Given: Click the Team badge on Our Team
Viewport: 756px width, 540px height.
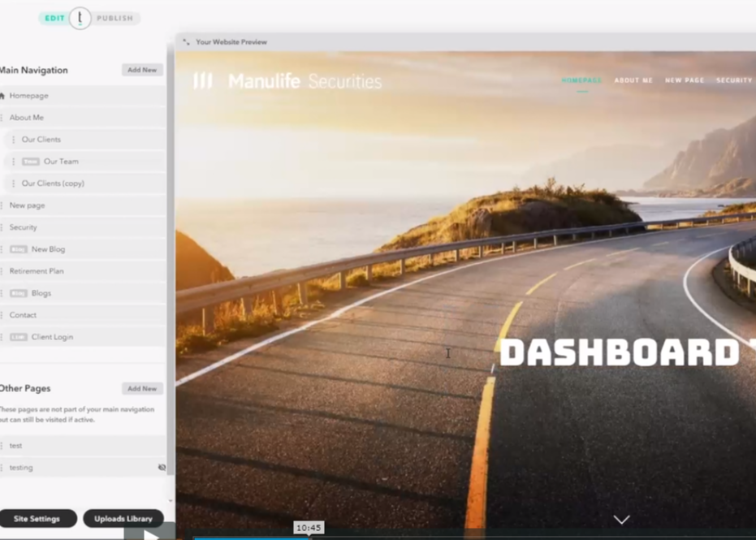Looking at the screenshot, I should pos(30,162).
